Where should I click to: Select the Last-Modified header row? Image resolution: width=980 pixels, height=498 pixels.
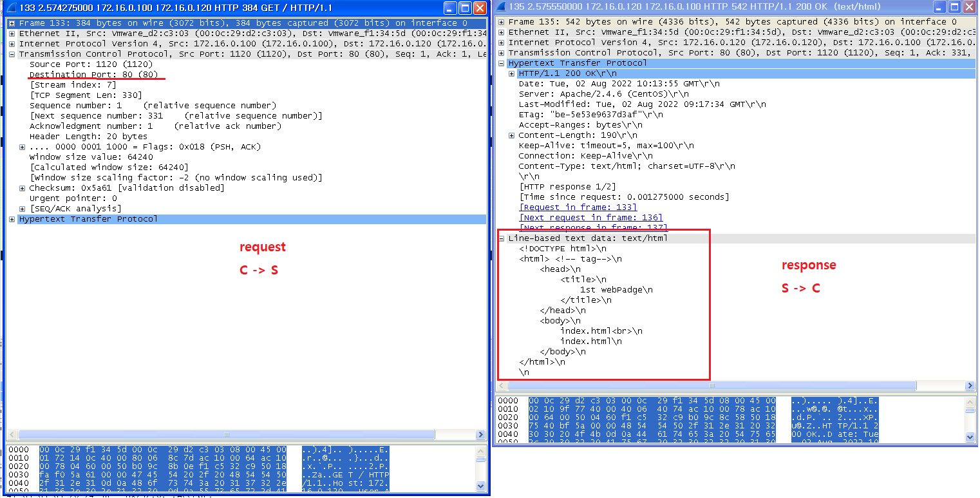point(642,104)
